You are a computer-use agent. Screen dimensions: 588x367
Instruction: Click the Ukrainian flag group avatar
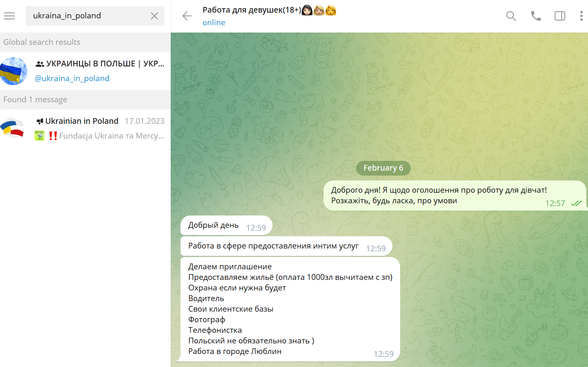(14, 71)
